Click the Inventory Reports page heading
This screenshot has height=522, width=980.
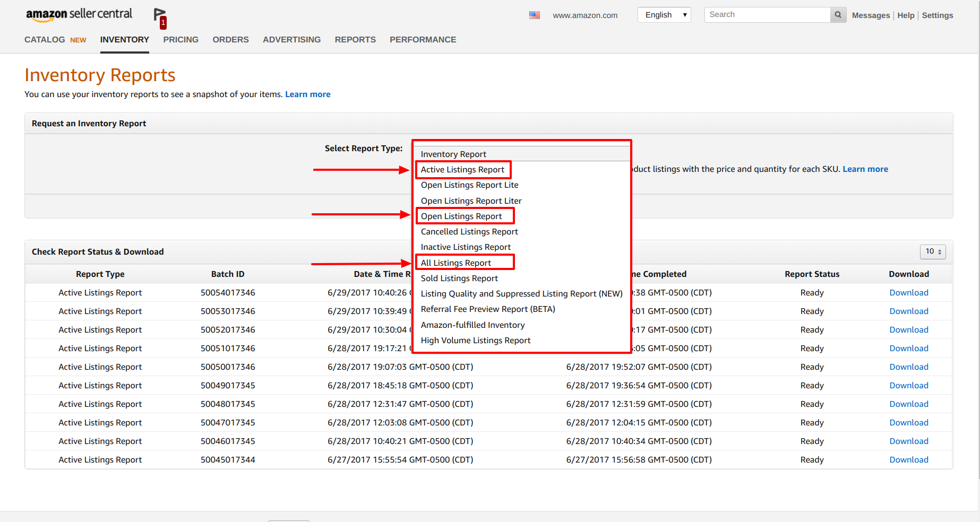pyautogui.click(x=100, y=75)
